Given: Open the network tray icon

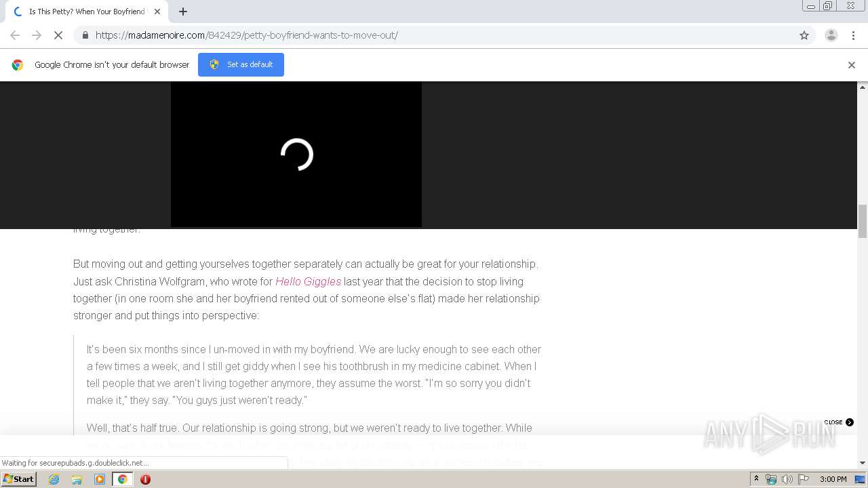Looking at the screenshot, I should pyautogui.click(x=771, y=479).
